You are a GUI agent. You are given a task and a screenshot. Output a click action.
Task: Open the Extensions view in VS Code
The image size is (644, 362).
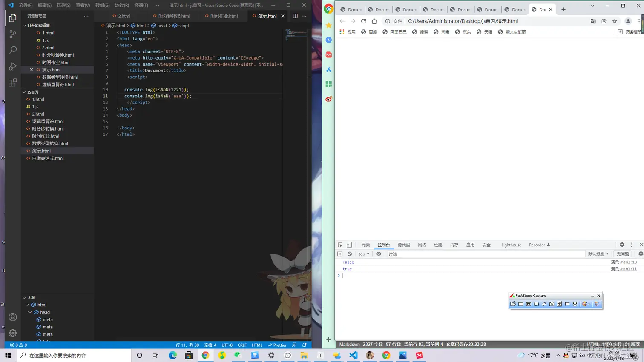click(13, 83)
